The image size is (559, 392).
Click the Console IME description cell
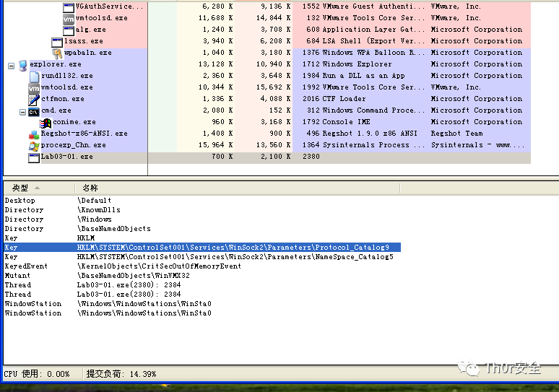point(346,122)
